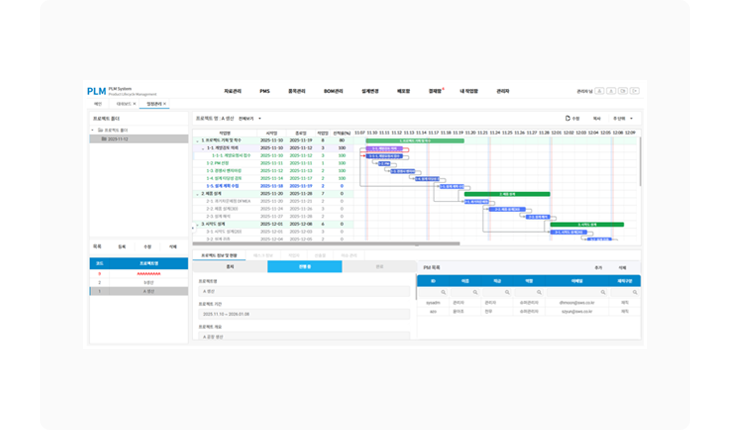Select the 2-1 DFMEA task row

click(x=229, y=202)
